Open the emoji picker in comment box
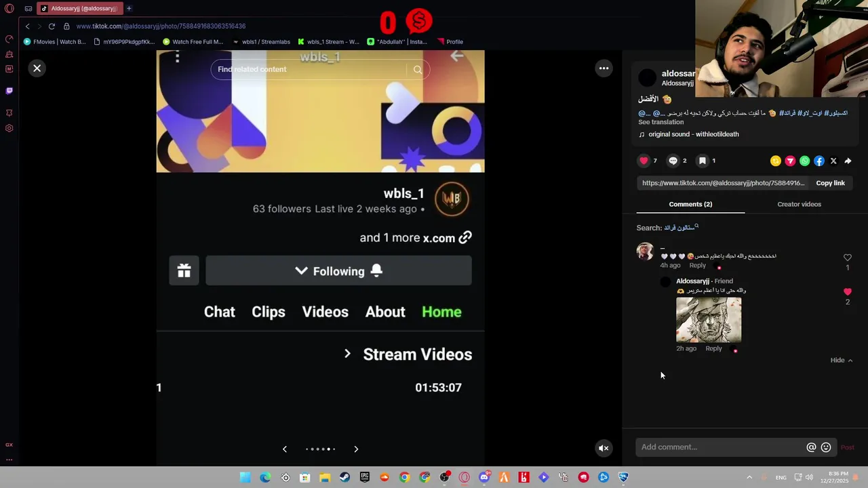The image size is (868, 488). click(826, 447)
